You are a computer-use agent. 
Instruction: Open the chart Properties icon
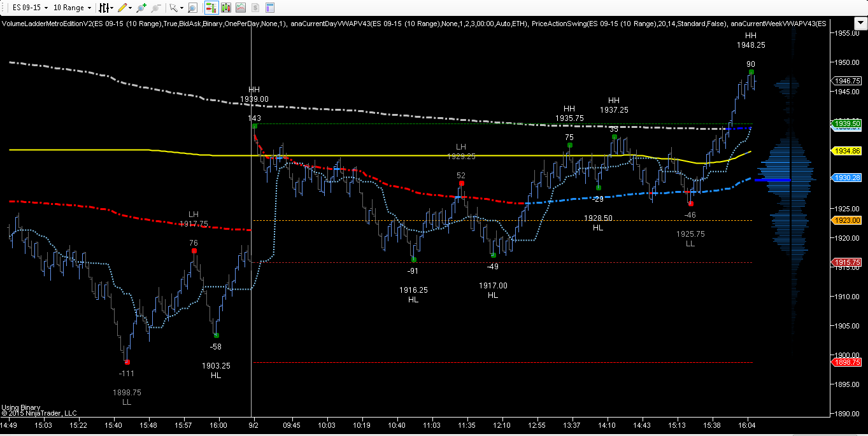click(x=269, y=8)
